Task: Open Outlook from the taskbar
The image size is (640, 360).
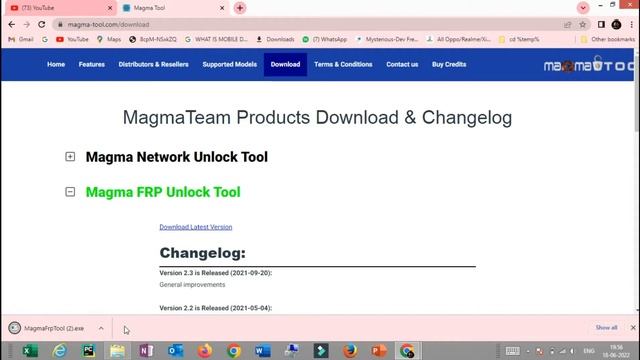Action: pos(176,351)
